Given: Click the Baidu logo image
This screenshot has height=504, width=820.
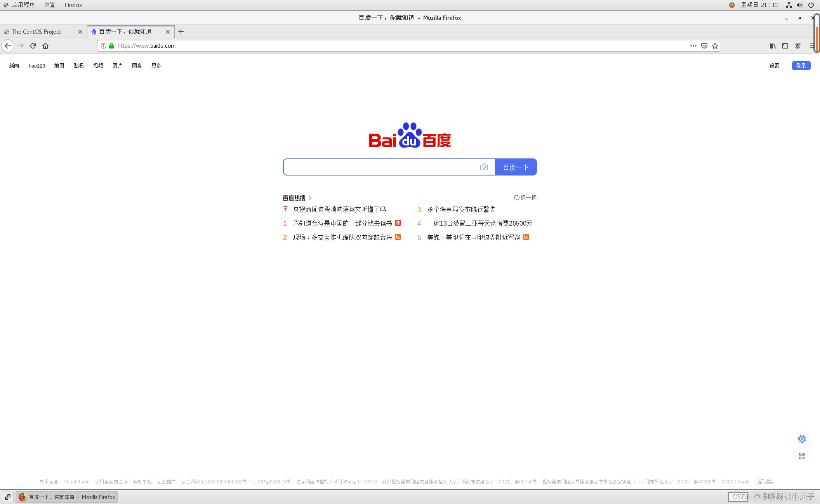Looking at the screenshot, I should pos(410,135).
